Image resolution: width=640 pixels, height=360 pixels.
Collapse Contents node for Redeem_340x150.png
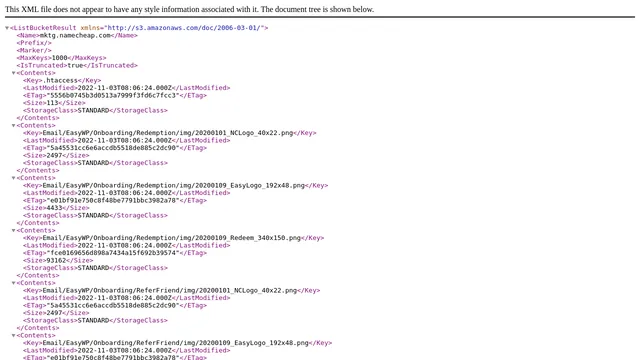(13, 231)
